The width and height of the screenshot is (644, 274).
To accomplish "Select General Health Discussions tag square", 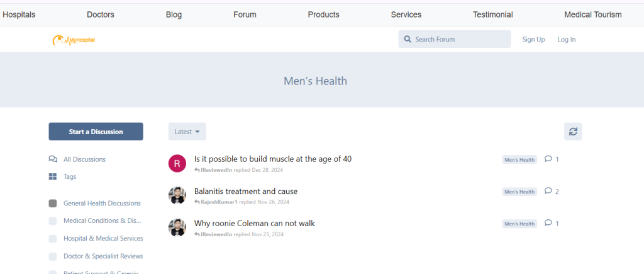I will [x=53, y=203].
